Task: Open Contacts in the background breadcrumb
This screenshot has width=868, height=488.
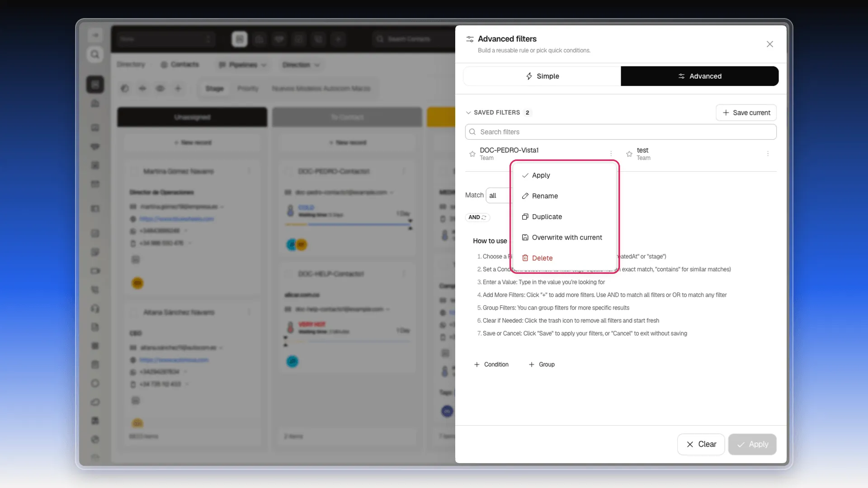Action: (180, 65)
